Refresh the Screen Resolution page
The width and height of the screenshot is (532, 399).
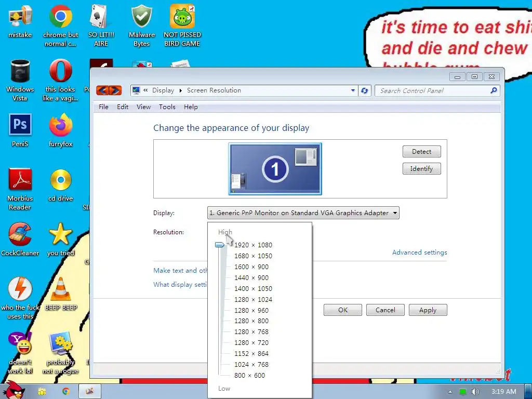click(x=364, y=90)
